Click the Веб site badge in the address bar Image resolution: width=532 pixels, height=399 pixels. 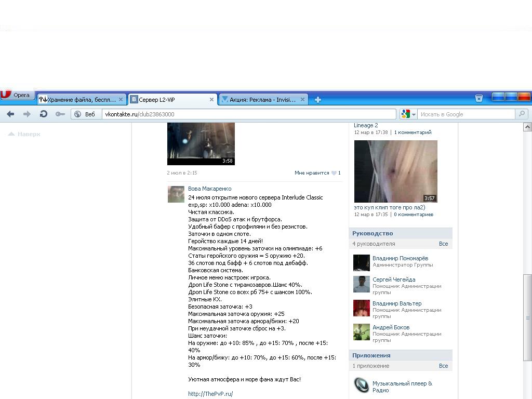click(x=85, y=114)
